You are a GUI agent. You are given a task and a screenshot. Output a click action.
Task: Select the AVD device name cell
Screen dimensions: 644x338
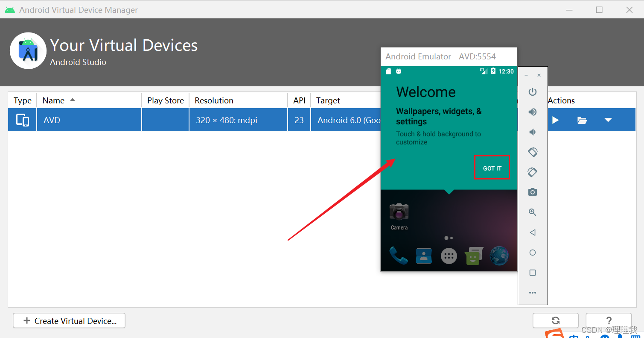click(89, 120)
